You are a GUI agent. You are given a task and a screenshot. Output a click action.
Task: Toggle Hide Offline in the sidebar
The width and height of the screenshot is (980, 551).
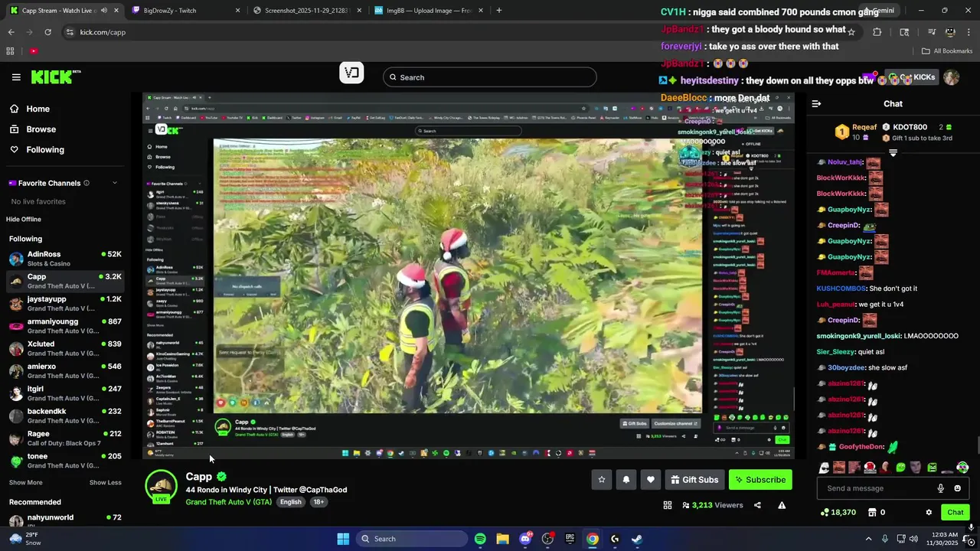[24, 220]
